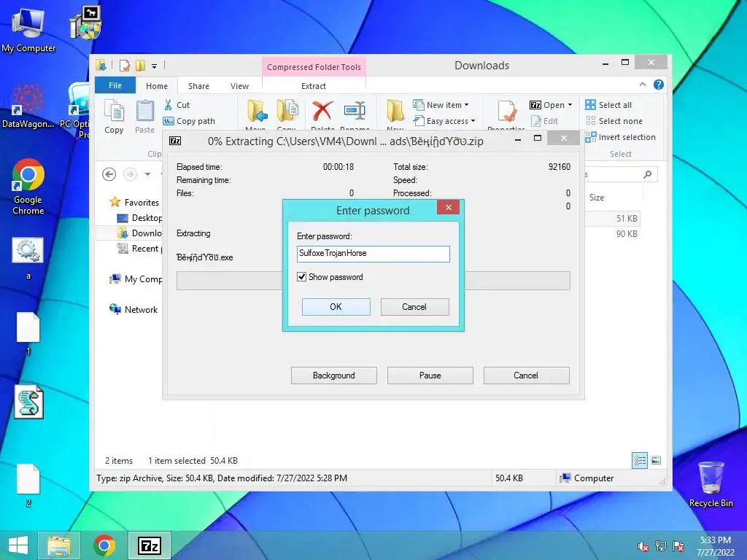This screenshot has width=747, height=560.
Task: Click Invert selection in ribbon
Action: [621, 137]
